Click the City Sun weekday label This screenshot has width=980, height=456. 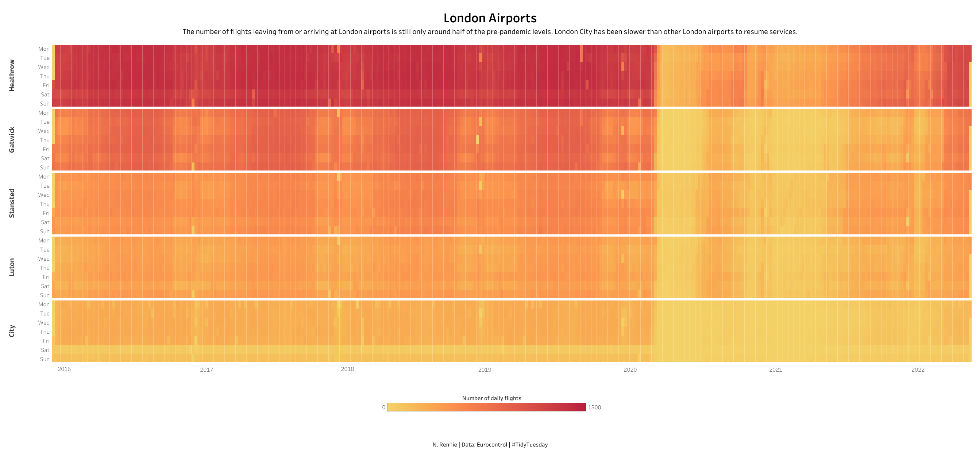pos(45,359)
